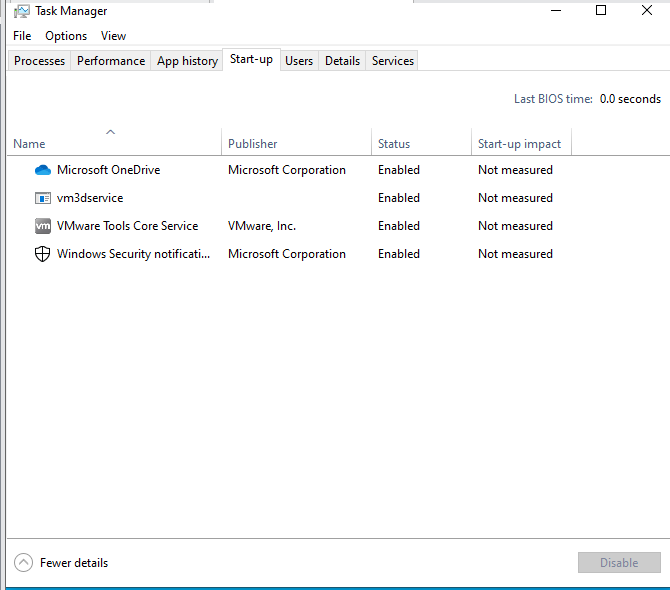The height and width of the screenshot is (590, 670).
Task: Click the Microsoft OneDrive cloud icon
Action: [x=43, y=170]
